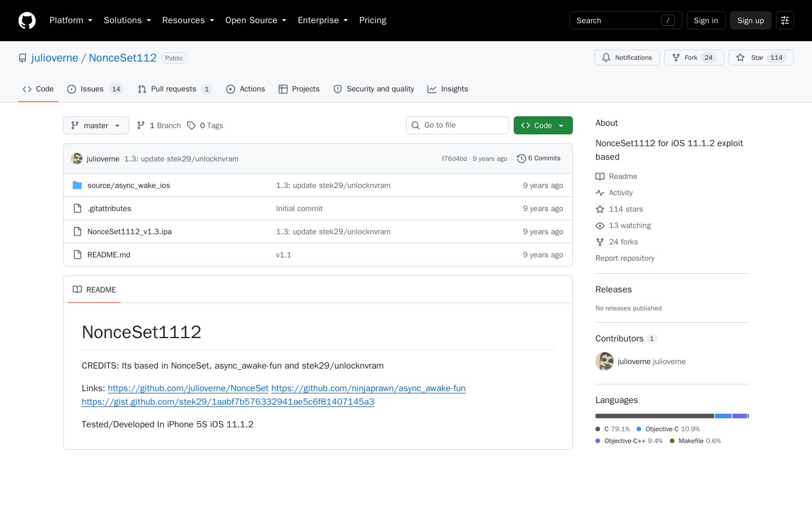Click the folder icon for source/async_wake_ios

pyautogui.click(x=77, y=185)
